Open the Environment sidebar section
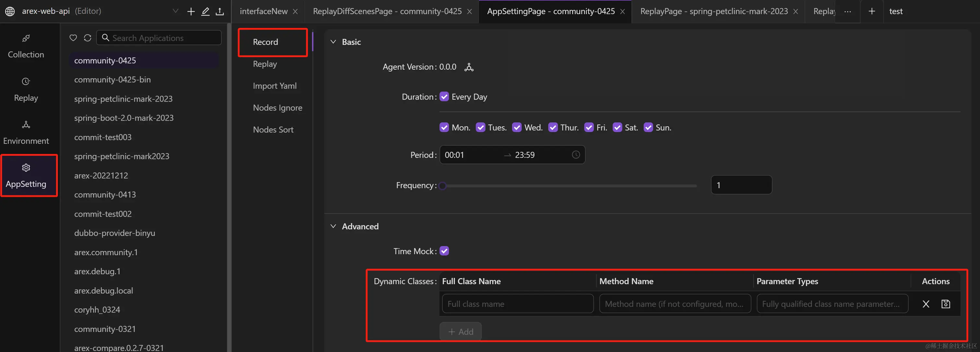Image resolution: width=980 pixels, height=352 pixels. pyautogui.click(x=26, y=132)
